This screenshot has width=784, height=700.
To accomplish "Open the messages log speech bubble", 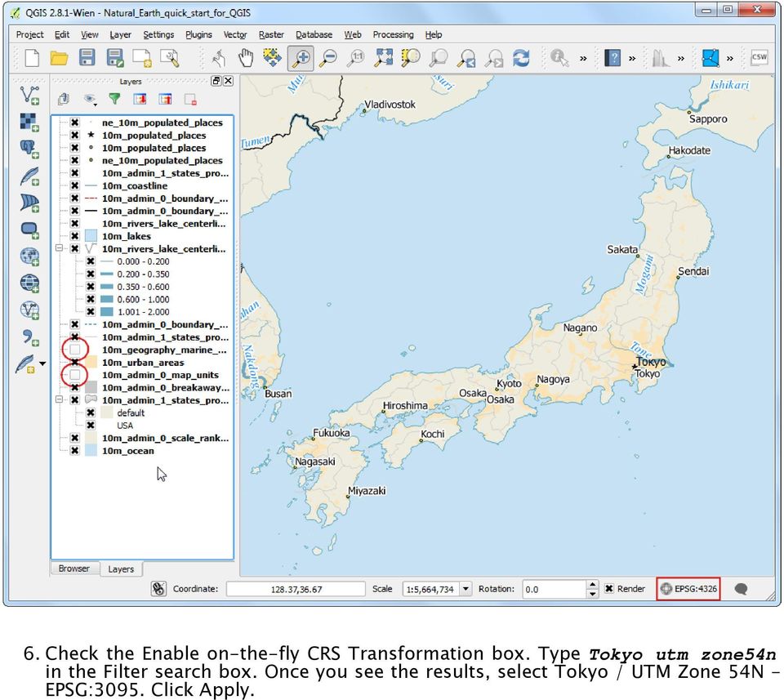I will click(x=741, y=589).
